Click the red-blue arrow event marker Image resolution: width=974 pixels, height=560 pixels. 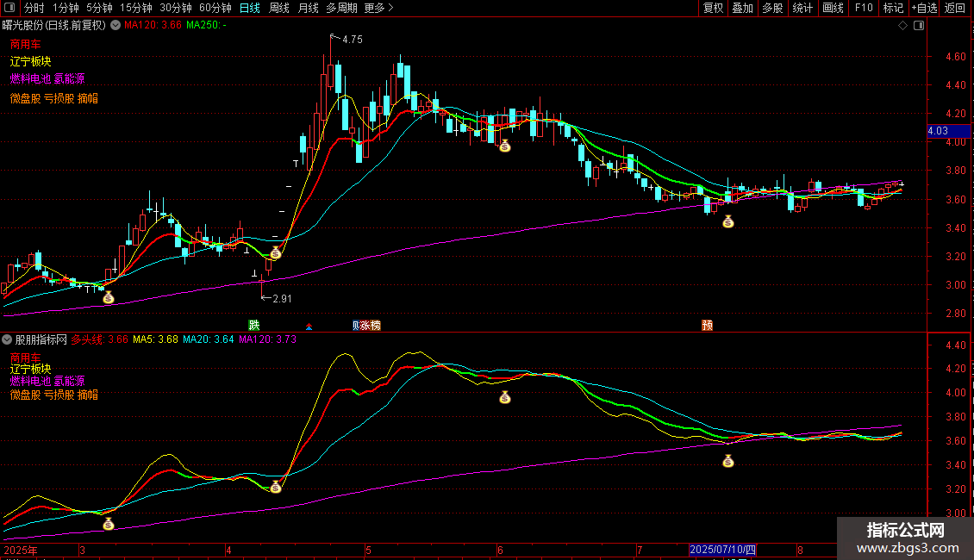click(309, 327)
